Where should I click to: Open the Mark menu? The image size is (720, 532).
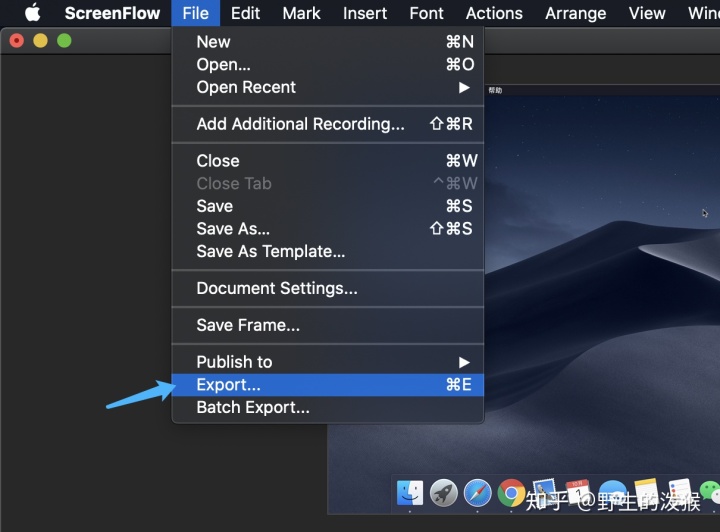[301, 13]
